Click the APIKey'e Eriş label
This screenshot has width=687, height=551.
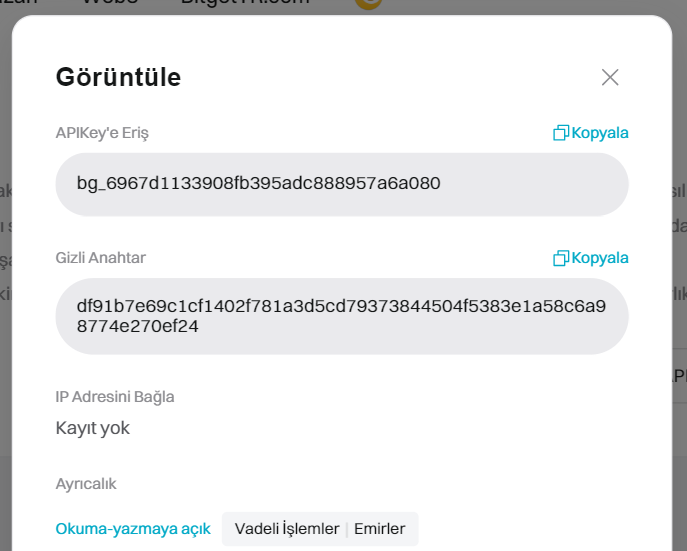102,133
